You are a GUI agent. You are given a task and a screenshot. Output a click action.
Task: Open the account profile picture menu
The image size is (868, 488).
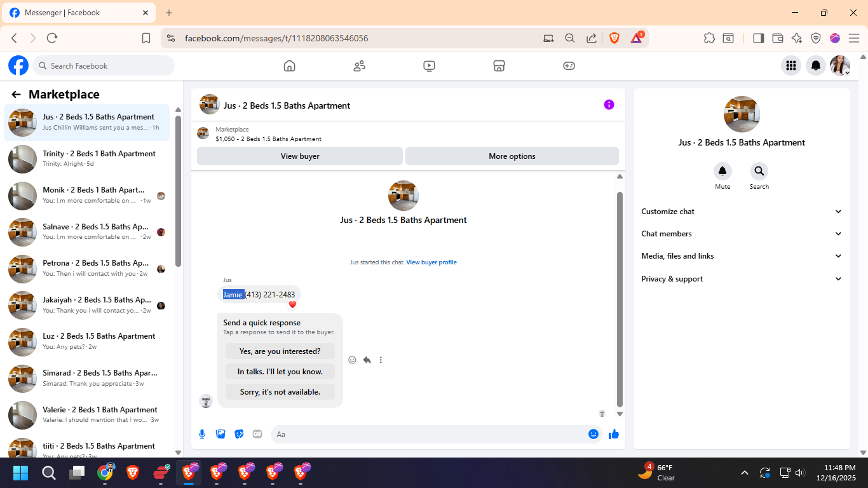tap(840, 65)
